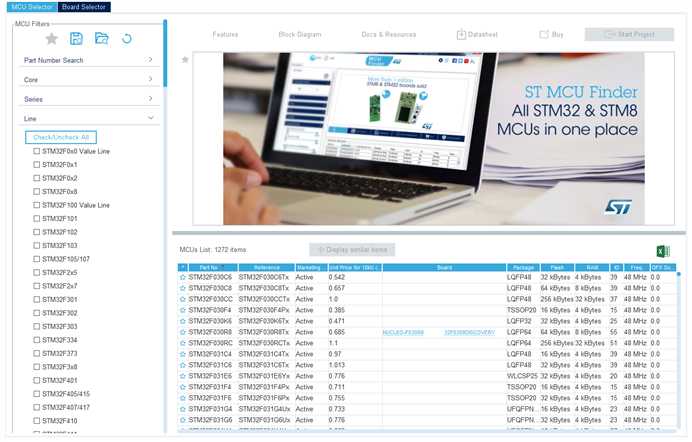Filter panel vertical scrollbar thumb
Viewport: 692px width, 442px height.
coord(165,53)
